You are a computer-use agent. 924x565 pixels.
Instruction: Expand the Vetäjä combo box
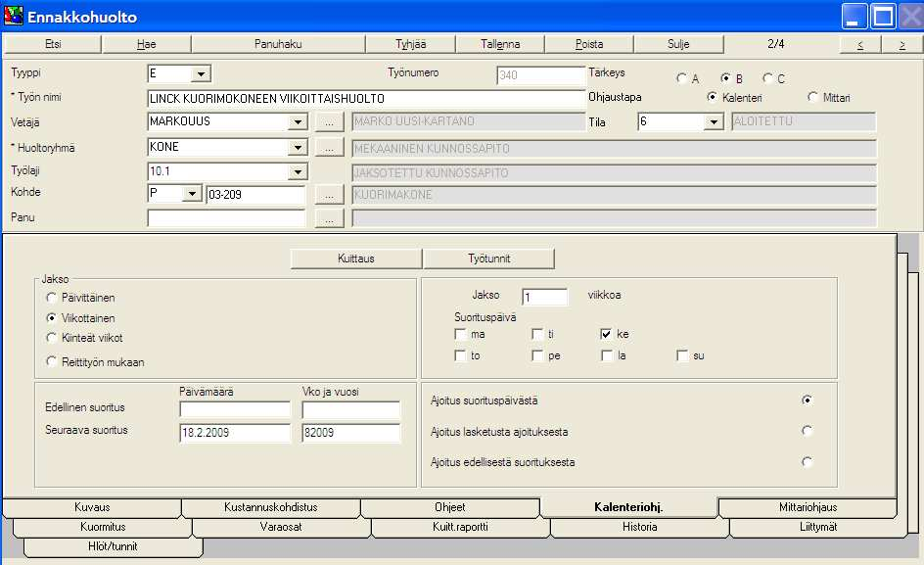coord(298,122)
